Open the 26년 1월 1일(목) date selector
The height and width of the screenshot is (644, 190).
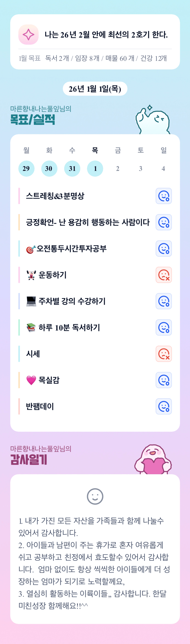pos(95,89)
